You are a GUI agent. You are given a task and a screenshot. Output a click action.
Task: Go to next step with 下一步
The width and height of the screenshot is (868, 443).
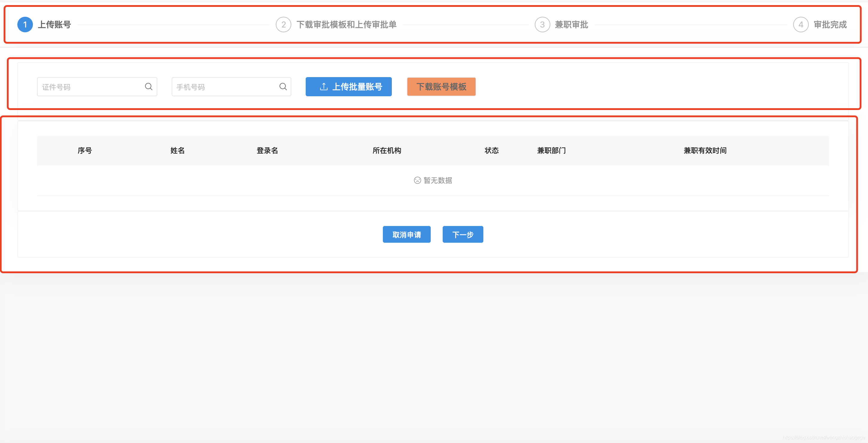(463, 234)
